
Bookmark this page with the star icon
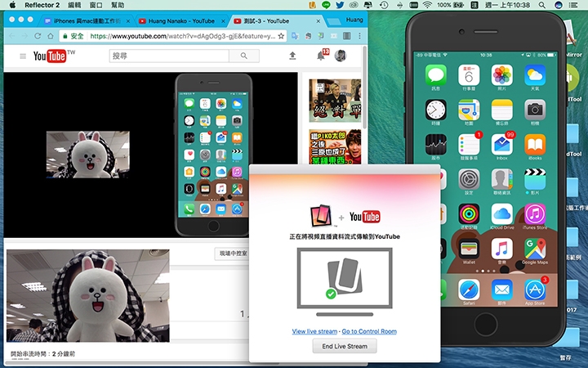pyautogui.click(x=281, y=36)
